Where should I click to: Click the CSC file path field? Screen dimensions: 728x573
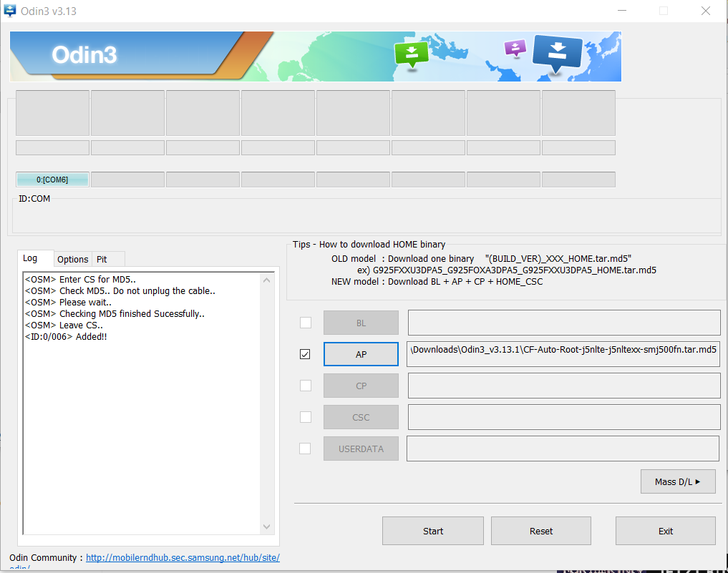tap(564, 417)
